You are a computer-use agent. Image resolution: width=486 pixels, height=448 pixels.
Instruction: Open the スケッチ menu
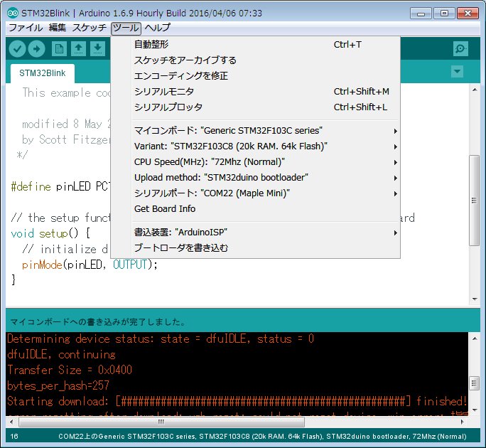[x=90, y=28]
